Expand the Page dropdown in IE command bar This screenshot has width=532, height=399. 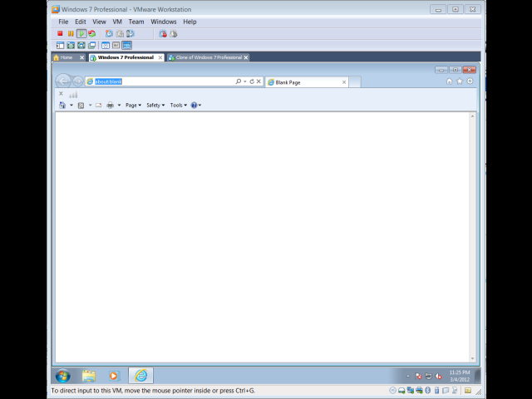133,106
